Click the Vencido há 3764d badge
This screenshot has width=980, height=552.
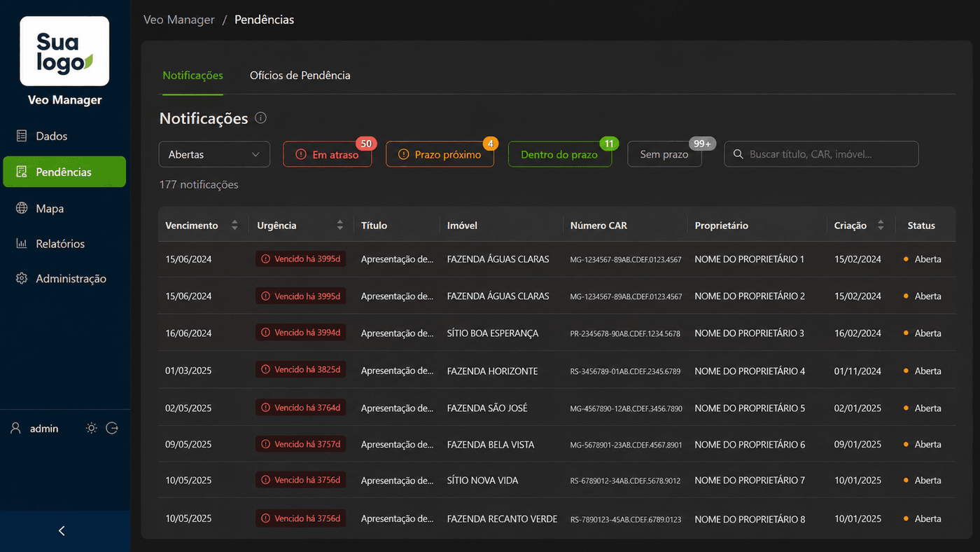300,408
